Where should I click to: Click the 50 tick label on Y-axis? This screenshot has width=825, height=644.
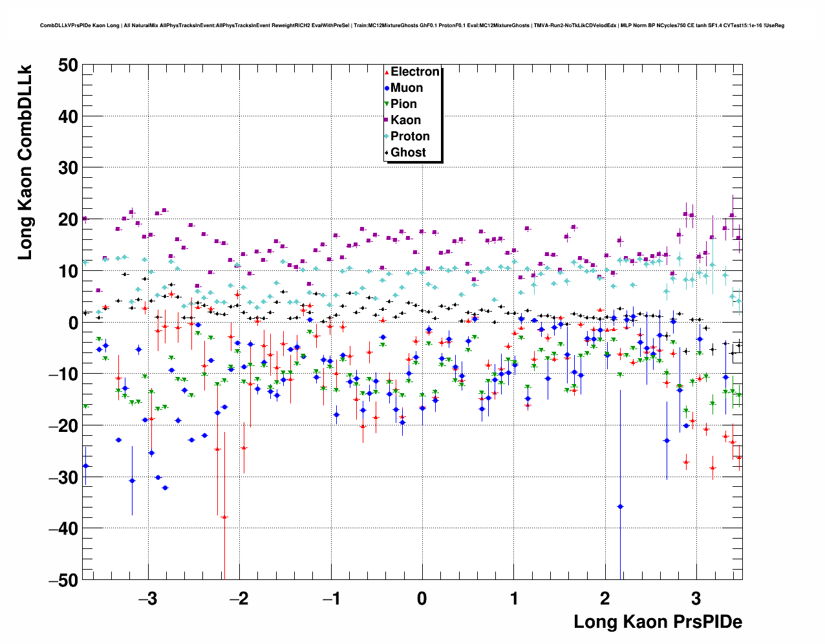[67, 65]
